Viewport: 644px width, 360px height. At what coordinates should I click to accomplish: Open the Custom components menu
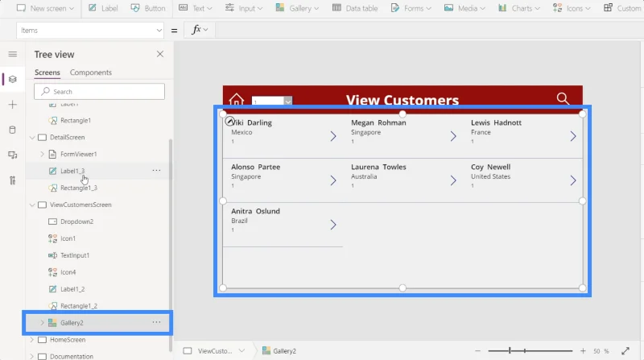pos(622,8)
